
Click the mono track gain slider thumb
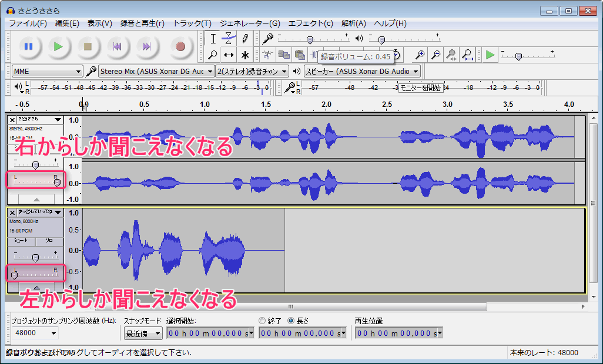[35, 258]
